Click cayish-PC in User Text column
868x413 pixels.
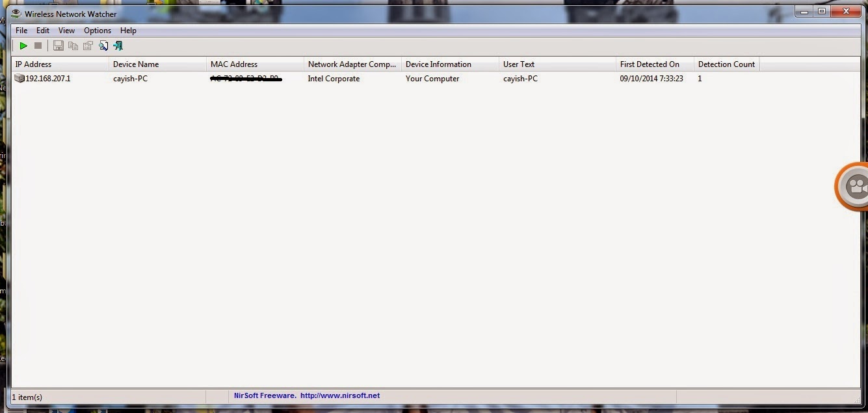[x=521, y=79]
